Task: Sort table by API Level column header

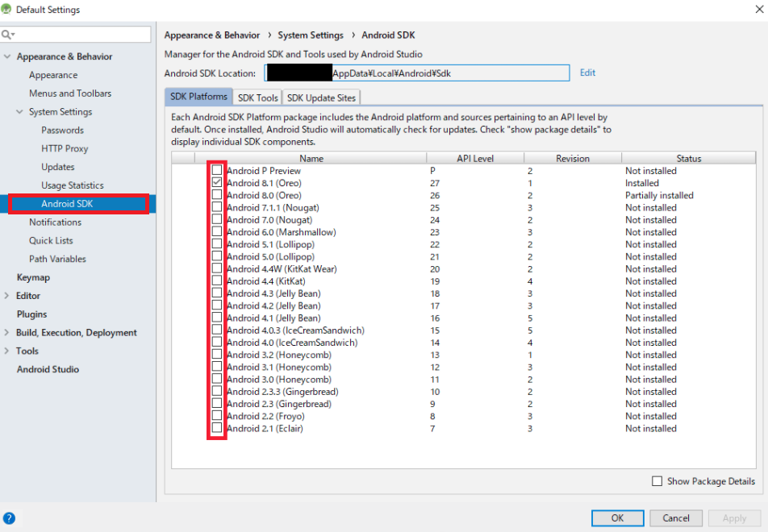Action: (475, 158)
